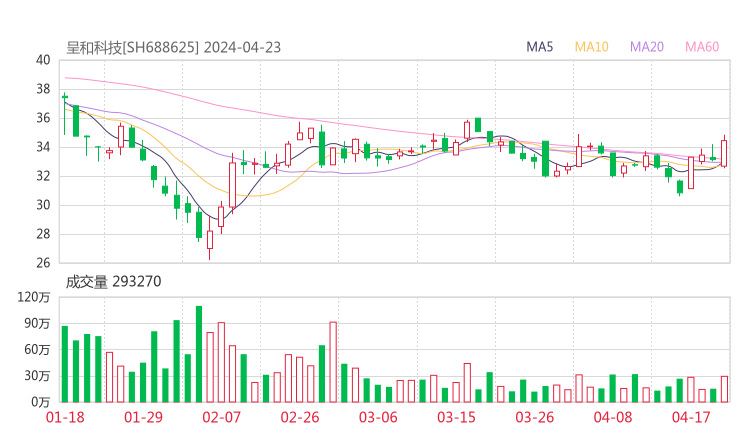Image resolution: width=740 pixels, height=440 pixels.
Task: Click the 01-29 date axis label
Action: [x=143, y=417]
